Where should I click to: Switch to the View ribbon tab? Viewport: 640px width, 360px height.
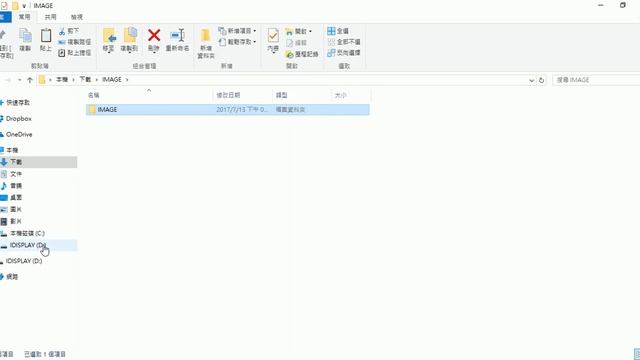click(x=77, y=17)
